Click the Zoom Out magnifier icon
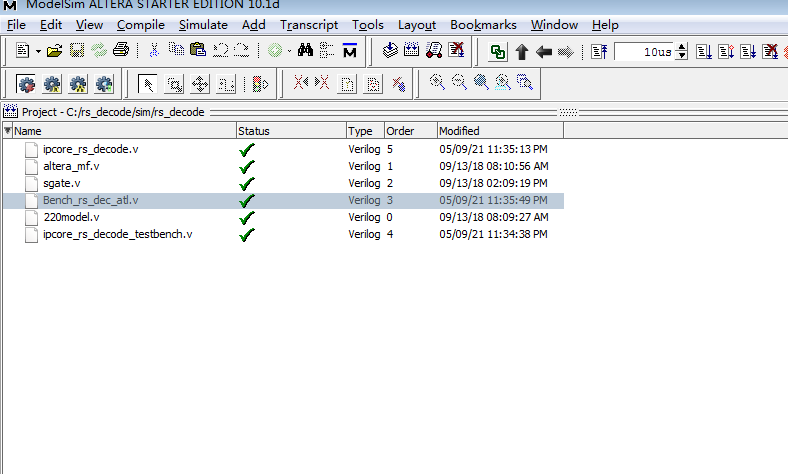 tap(459, 82)
